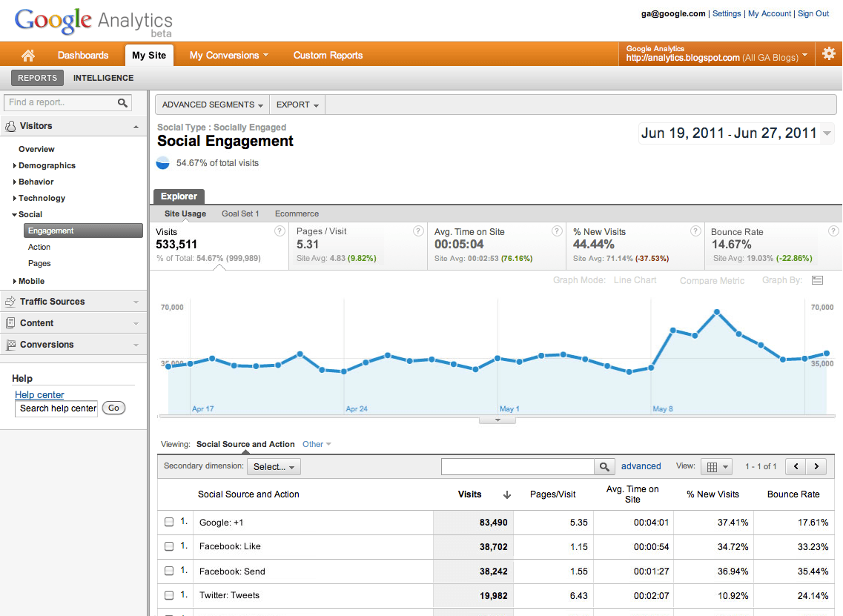The height and width of the screenshot is (616, 843).
Task: Click the Go button for help search
Action: (x=113, y=408)
